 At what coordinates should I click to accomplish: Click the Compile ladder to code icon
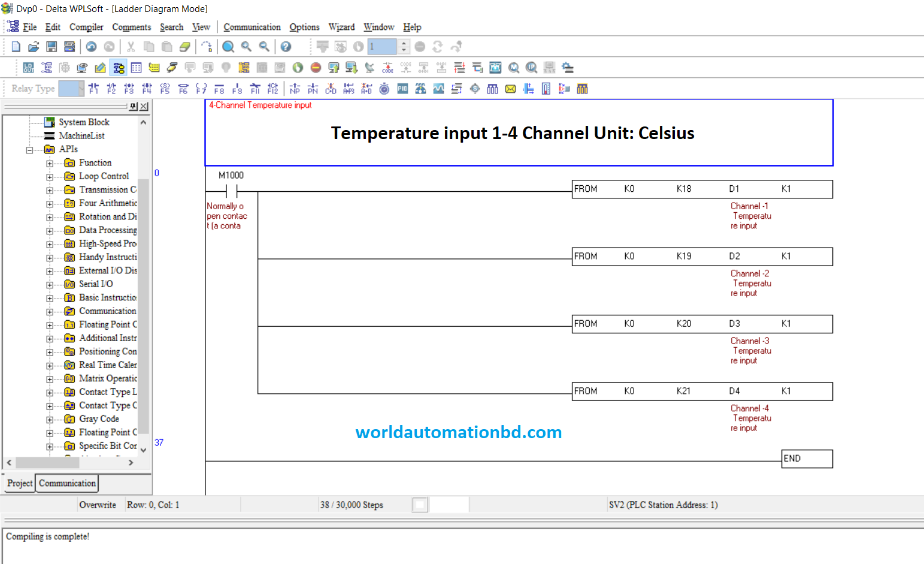[387, 68]
